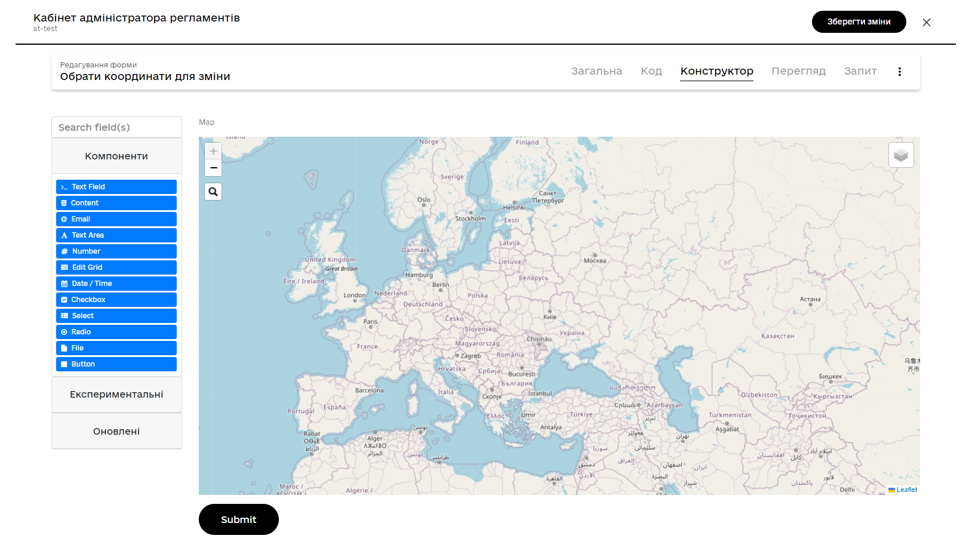972x560 pixels.
Task: Go to the Конструктор tab
Action: [x=717, y=71]
